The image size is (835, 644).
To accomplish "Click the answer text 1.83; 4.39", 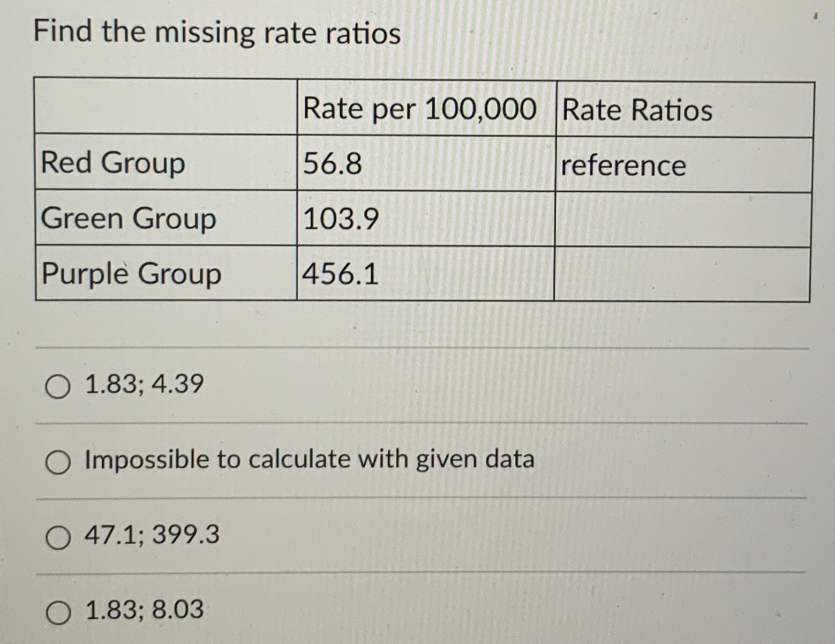I will pos(142,386).
